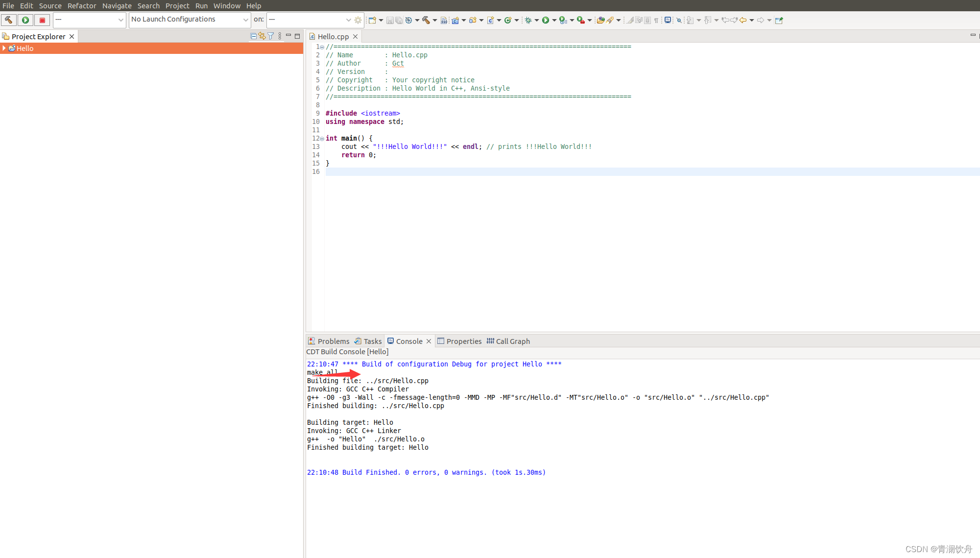Click the green Run launch button
This screenshot has width=980, height=558.
tap(25, 20)
